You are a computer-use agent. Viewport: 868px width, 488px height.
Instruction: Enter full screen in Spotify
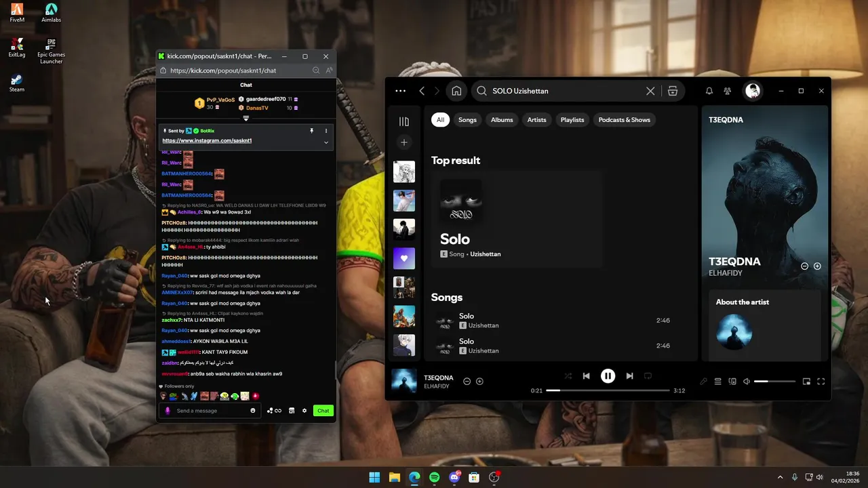point(821,382)
